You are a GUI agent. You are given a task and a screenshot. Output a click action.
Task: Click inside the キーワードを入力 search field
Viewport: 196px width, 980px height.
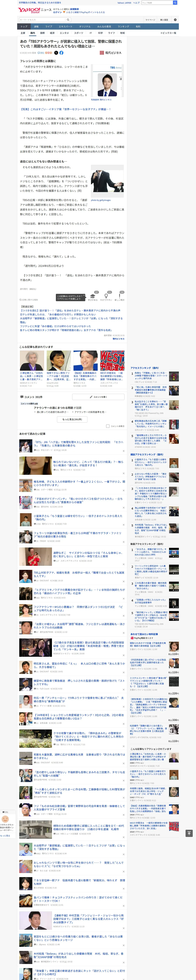click(x=42, y=20)
